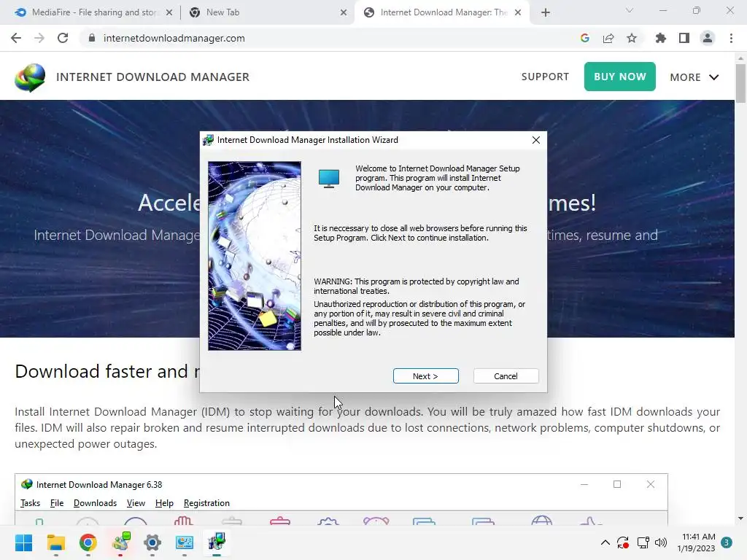Expand the MORE dropdown menu

694,77
